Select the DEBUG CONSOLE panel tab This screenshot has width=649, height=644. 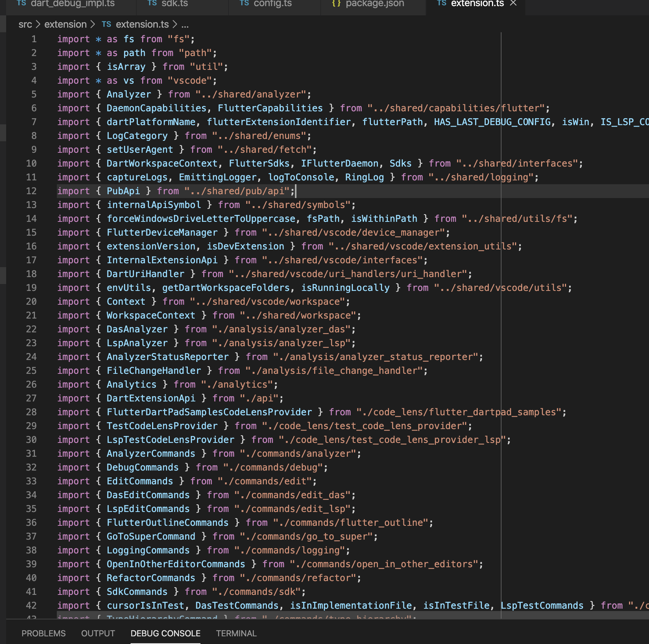pyautogui.click(x=166, y=633)
